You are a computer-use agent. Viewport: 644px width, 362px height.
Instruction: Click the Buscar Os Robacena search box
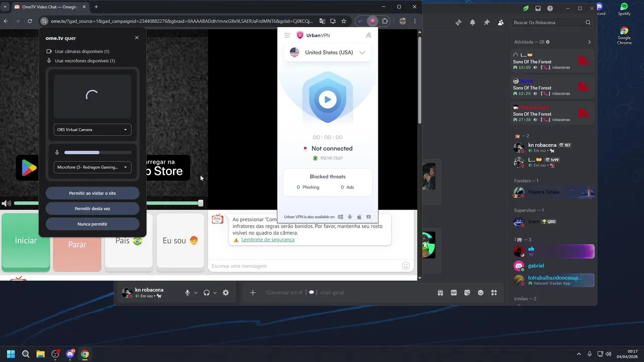(551, 23)
